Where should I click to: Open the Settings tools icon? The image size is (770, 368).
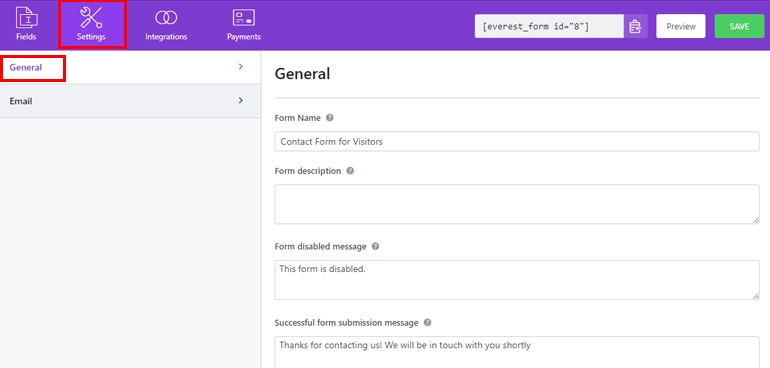(x=91, y=18)
